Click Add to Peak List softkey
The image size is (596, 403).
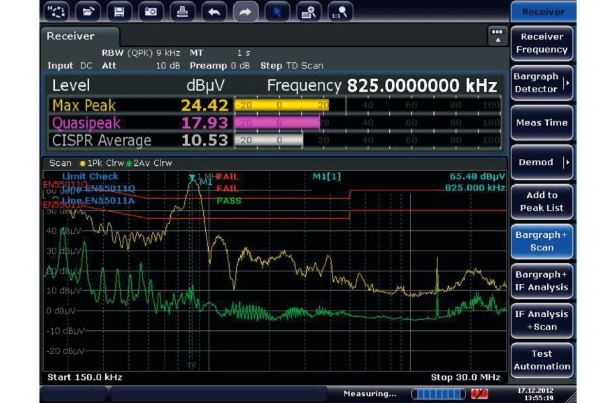tap(542, 202)
